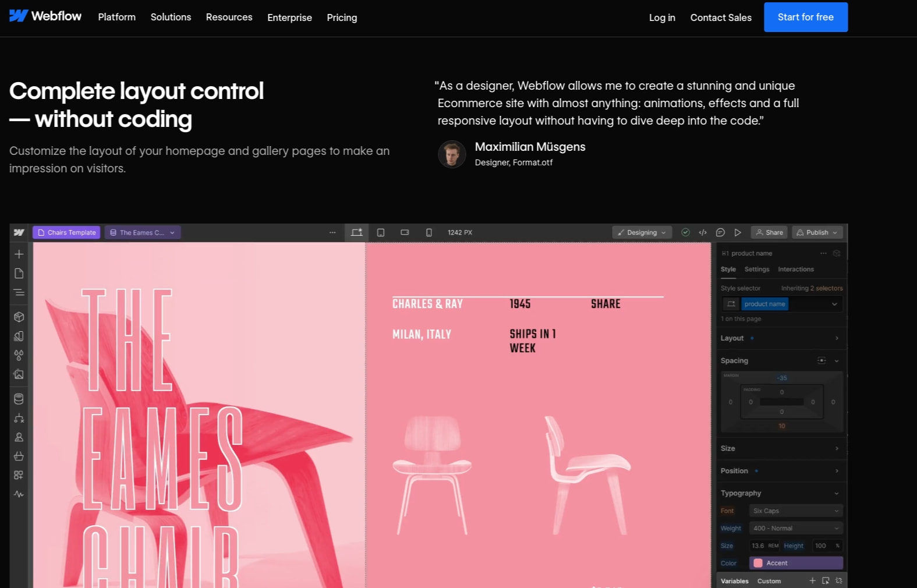Viewport: 917px width, 588px height.
Task: Collapse the Spacing section chevron
Action: tap(837, 361)
